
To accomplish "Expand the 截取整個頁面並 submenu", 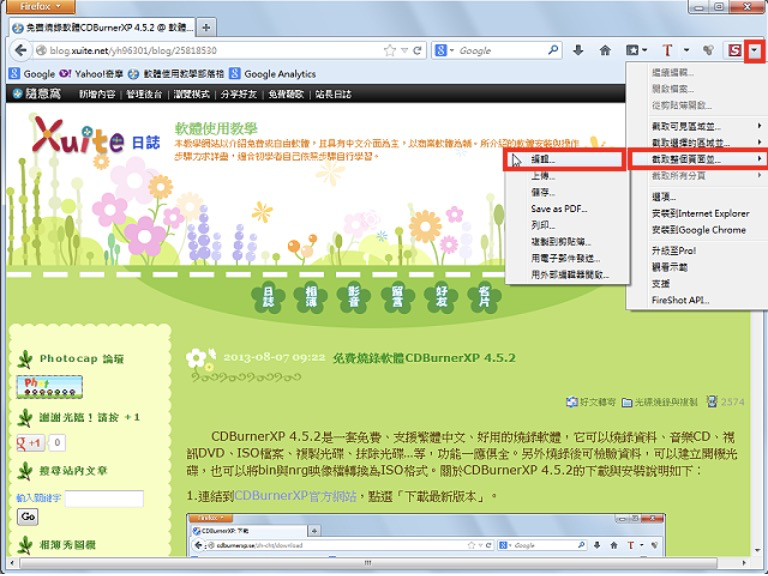I will coord(697,159).
